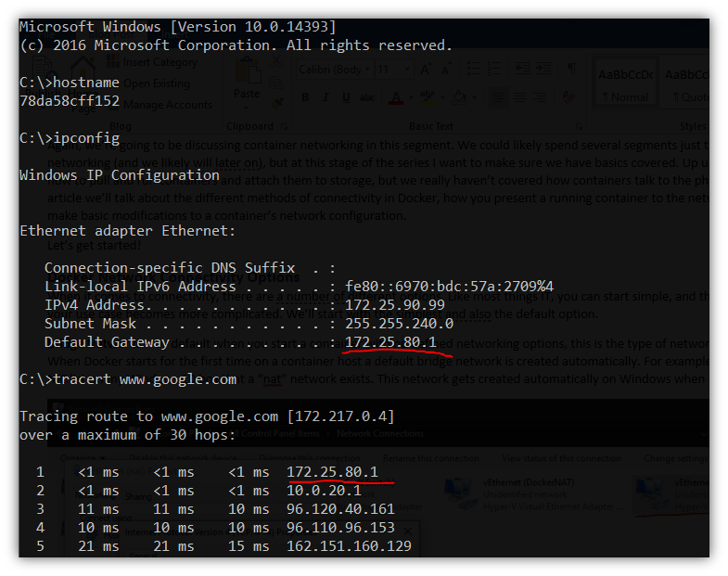The width and height of the screenshot is (728, 576).
Task: Switch to the Sharing tab in properties dialog
Action: pyautogui.click(x=138, y=496)
